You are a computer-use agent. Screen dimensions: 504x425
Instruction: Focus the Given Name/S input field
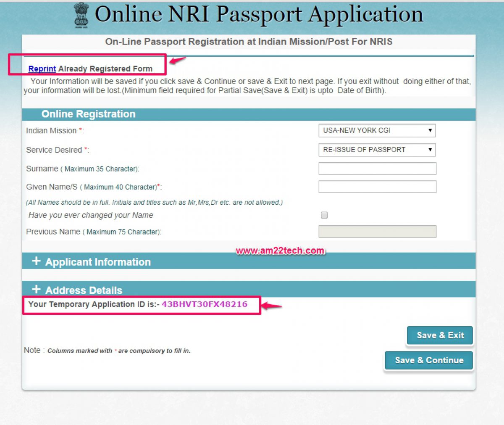point(377,187)
